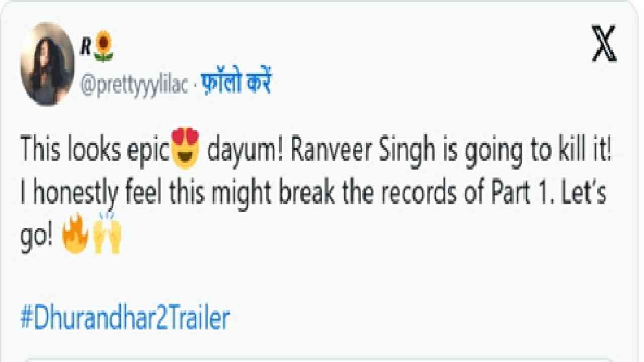The image size is (644, 362).
Task: Open the #Dhurandhar2Trailer hashtag
Action: (x=125, y=318)
